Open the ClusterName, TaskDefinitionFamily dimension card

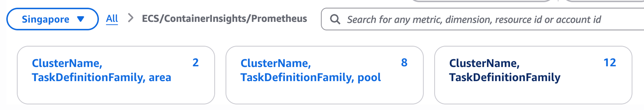tap(533, 75)
